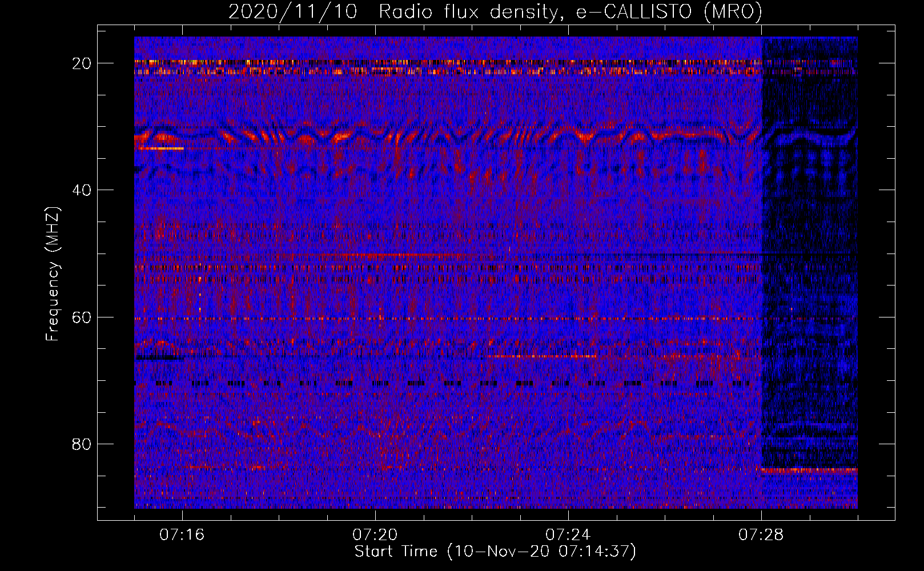
Task: Click the "Frequency (MHZ)" axis label
Action: pyautogui.click(x=53, y=274)
